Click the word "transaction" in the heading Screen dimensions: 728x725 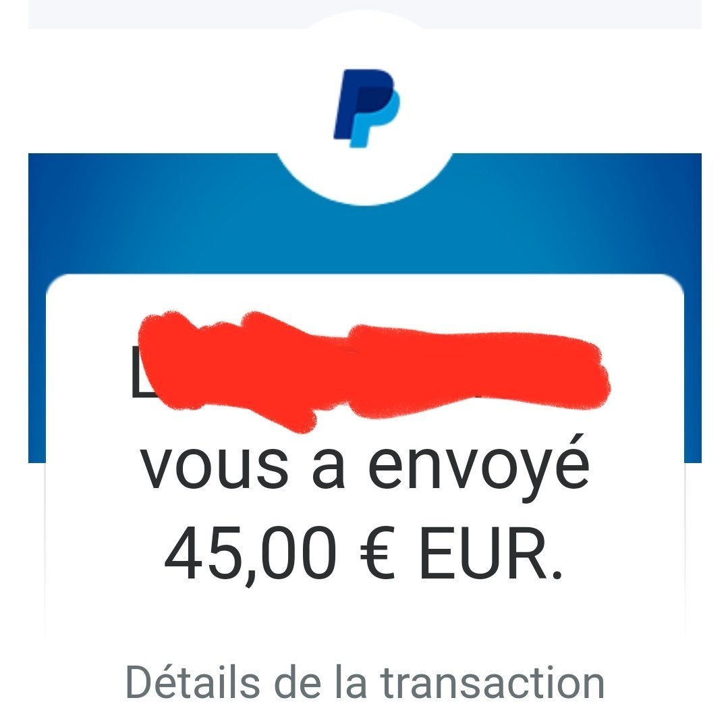click(492, 682)
